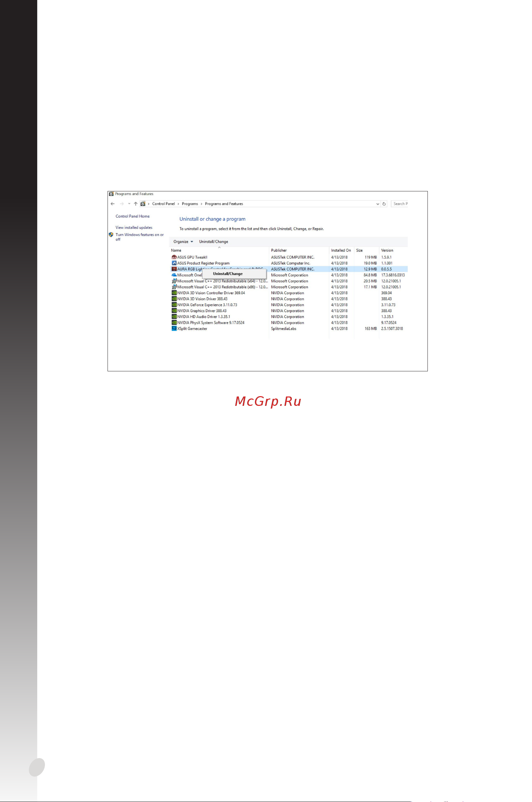Click NVIDIA 3D Vision Controller Driver icon

coord(174,293)
